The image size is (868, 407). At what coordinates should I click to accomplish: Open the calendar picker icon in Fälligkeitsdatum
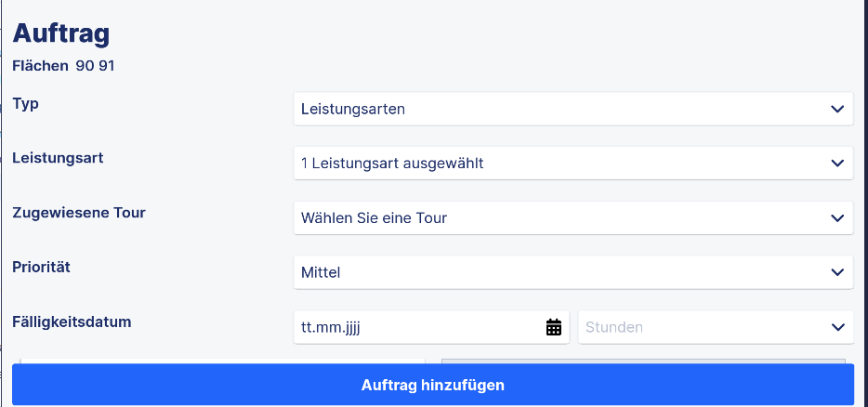pyautogui.click(x=554, y=327)
